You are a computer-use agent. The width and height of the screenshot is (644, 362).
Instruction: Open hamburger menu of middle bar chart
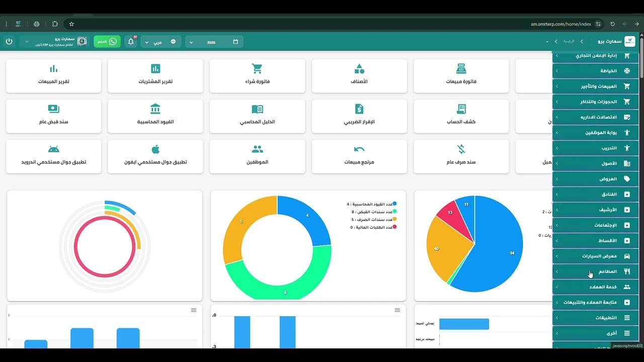(397, 310)
